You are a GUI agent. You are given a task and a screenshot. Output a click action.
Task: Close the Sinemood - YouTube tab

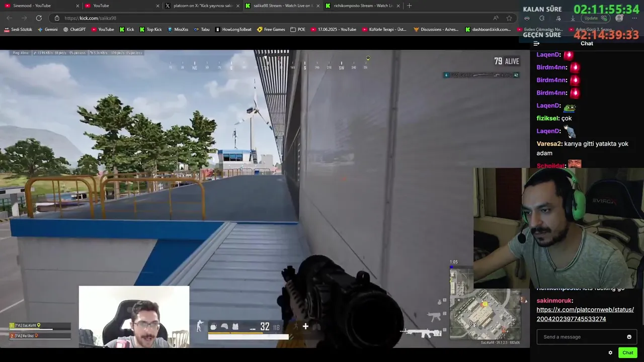coord(77,6)
